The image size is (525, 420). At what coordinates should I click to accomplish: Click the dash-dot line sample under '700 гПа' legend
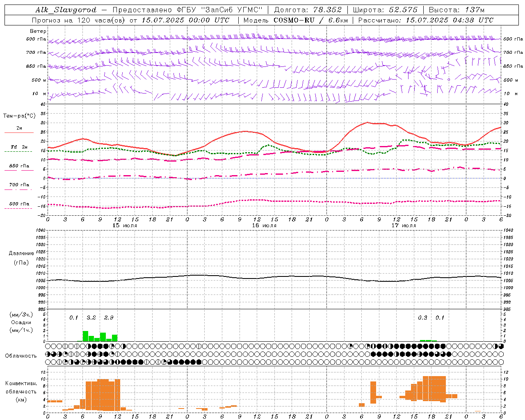[x=18, y=189]
